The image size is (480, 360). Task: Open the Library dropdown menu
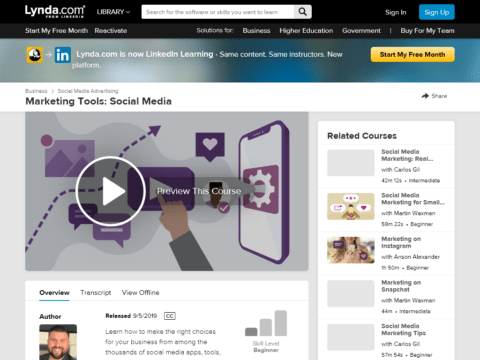point(113,12)
